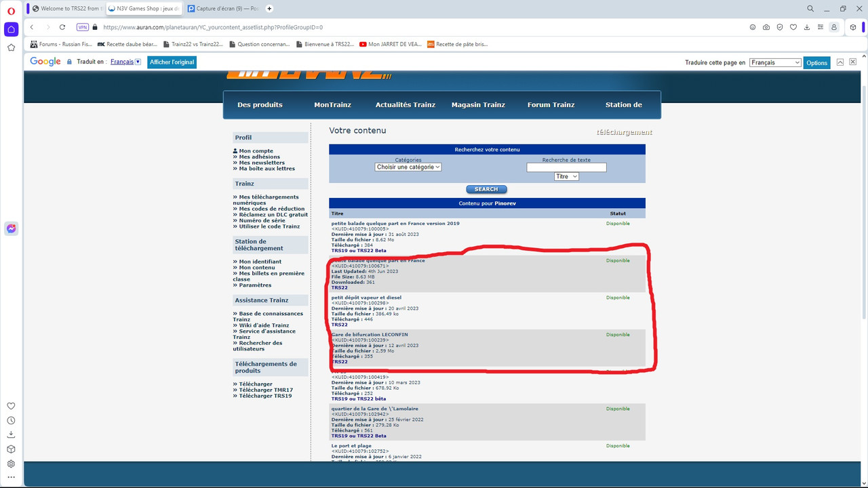
Task: Open Mon compte profile link
Action: [256, 151]
